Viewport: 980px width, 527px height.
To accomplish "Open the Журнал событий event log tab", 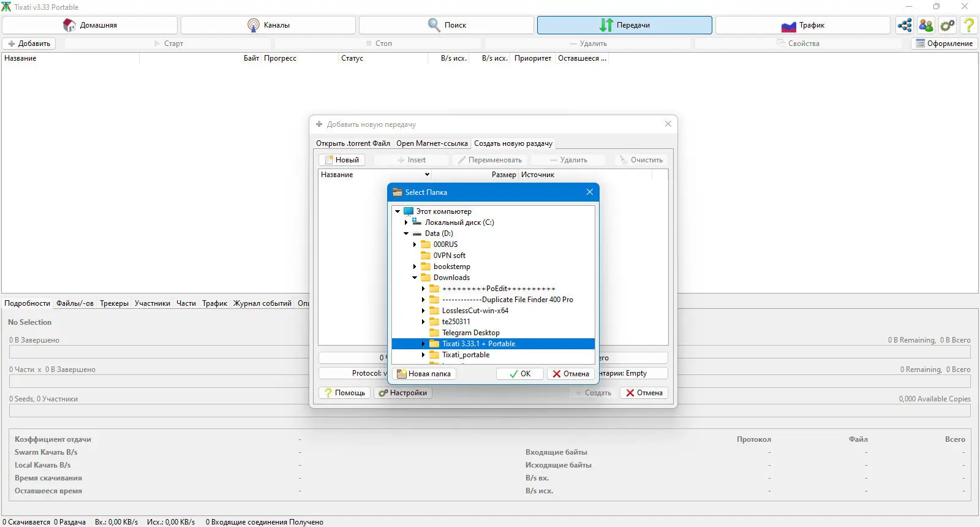I will point(262,303).
